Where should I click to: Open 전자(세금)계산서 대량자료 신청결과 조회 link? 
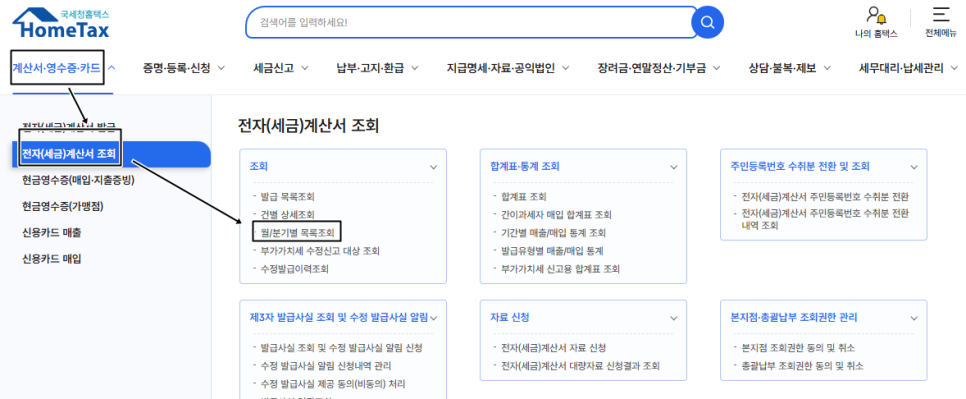click(x=580, y=366)
